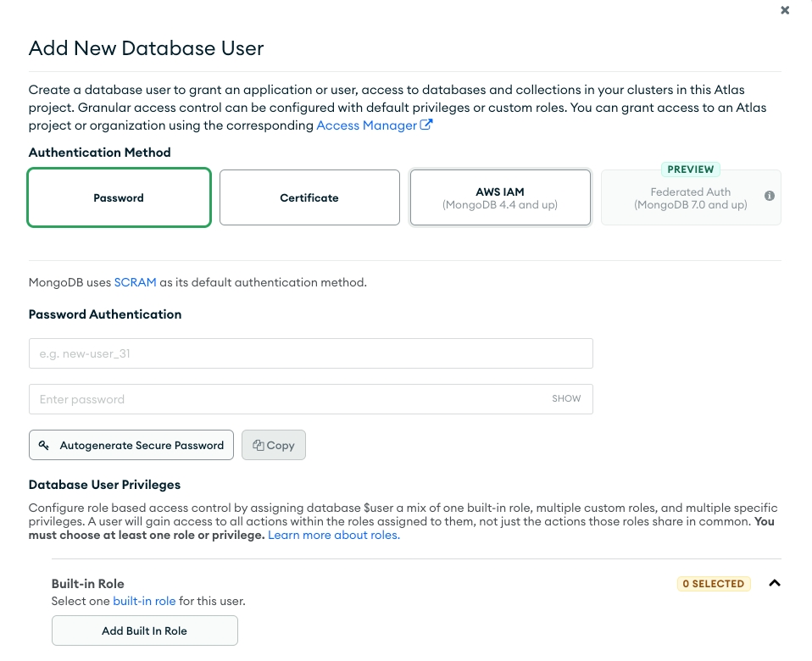812x661 pixels.
Task: Click the key icon in Autogenerate button
Action: coord(45,445)
